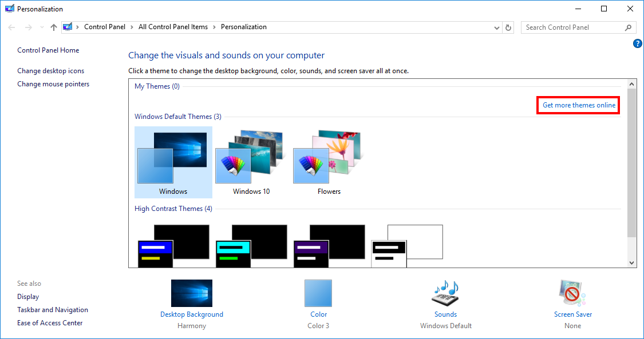Viewport: 644px width, 339px height.
Task: Open the Sounds link text
Action: point(445,314)
